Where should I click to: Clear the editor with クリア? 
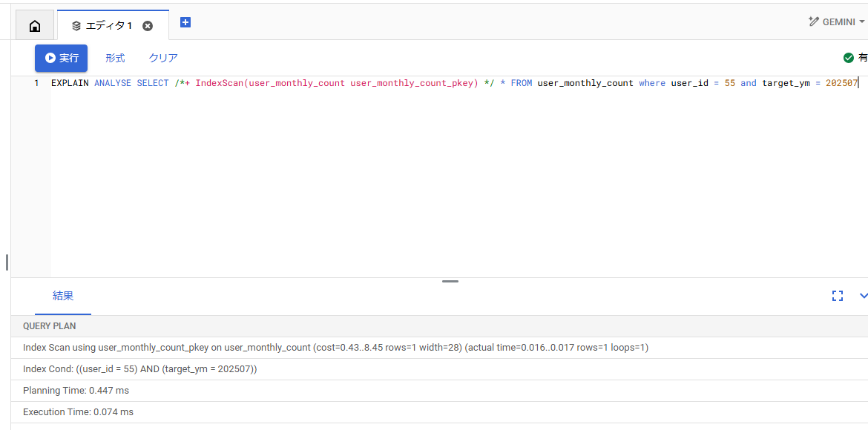[x=163, y=58]
